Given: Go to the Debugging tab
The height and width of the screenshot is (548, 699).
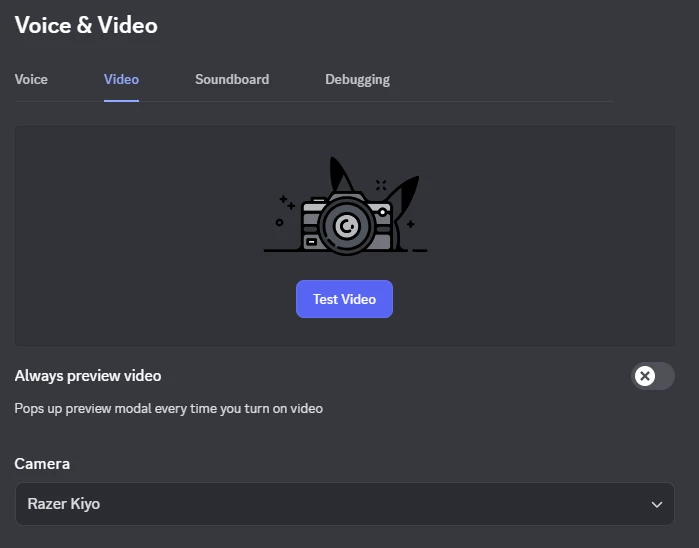Looking at the screenshot, I should pyautogui.click(x=357, y=79).
